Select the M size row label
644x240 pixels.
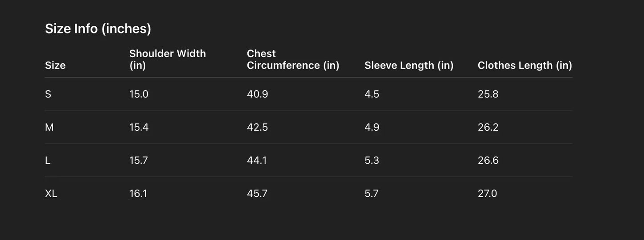tap(49, 128)
